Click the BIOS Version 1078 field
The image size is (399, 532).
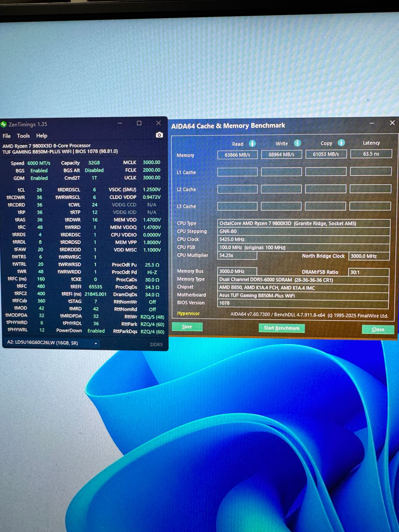[x=303, y=303]
